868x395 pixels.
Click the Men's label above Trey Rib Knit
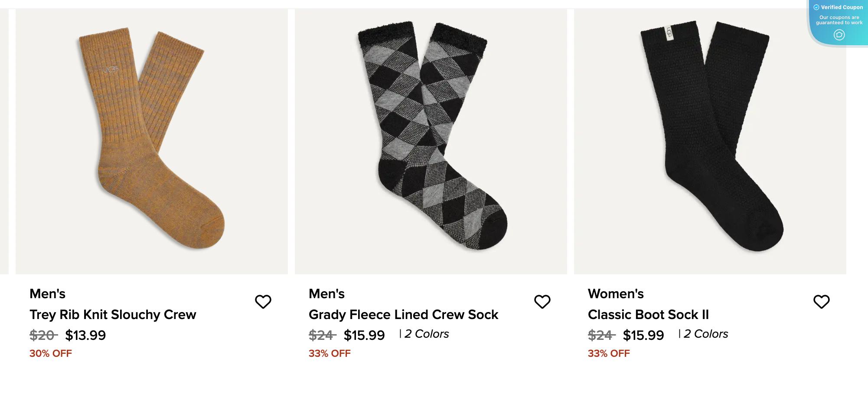(x=47, y=294)
